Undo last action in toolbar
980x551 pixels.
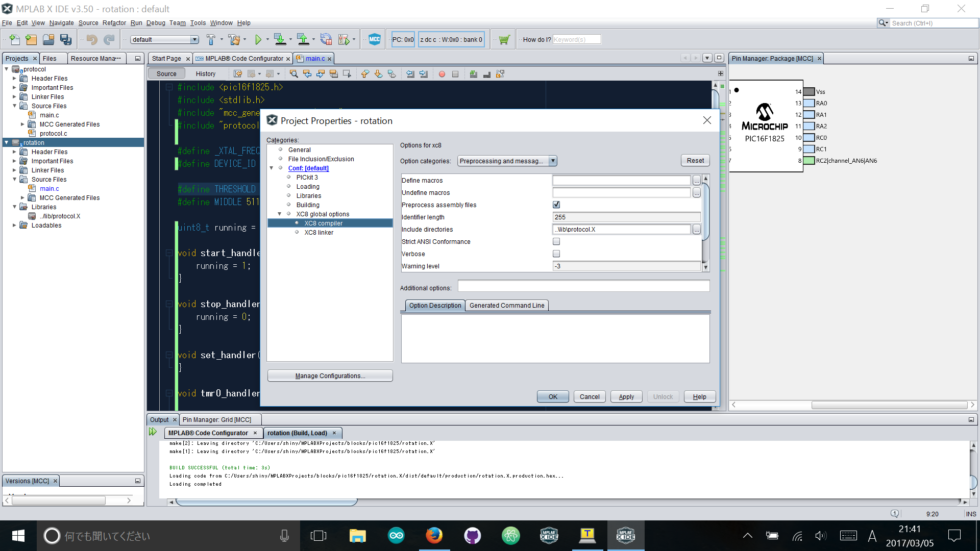(x=92, y=39)
